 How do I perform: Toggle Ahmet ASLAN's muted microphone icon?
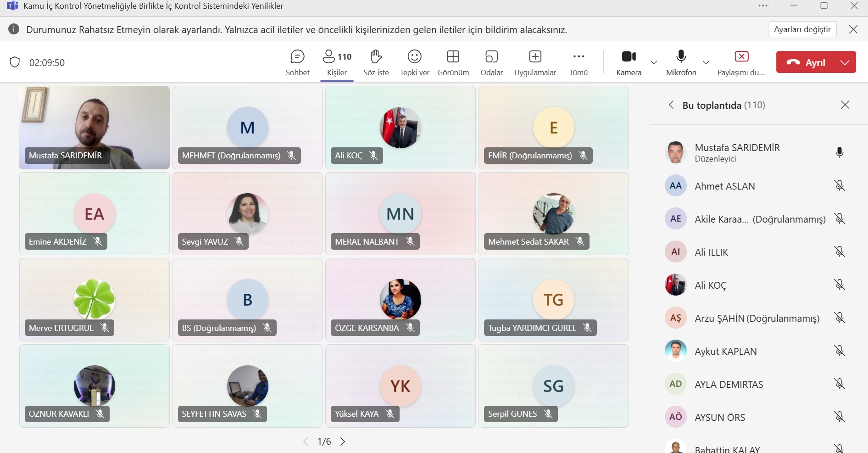(x=839, y=185)
